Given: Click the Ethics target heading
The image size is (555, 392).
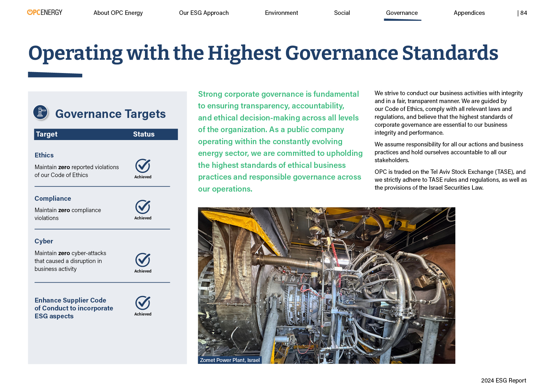Looking at the screenshot, I should [x=44, y=155].
